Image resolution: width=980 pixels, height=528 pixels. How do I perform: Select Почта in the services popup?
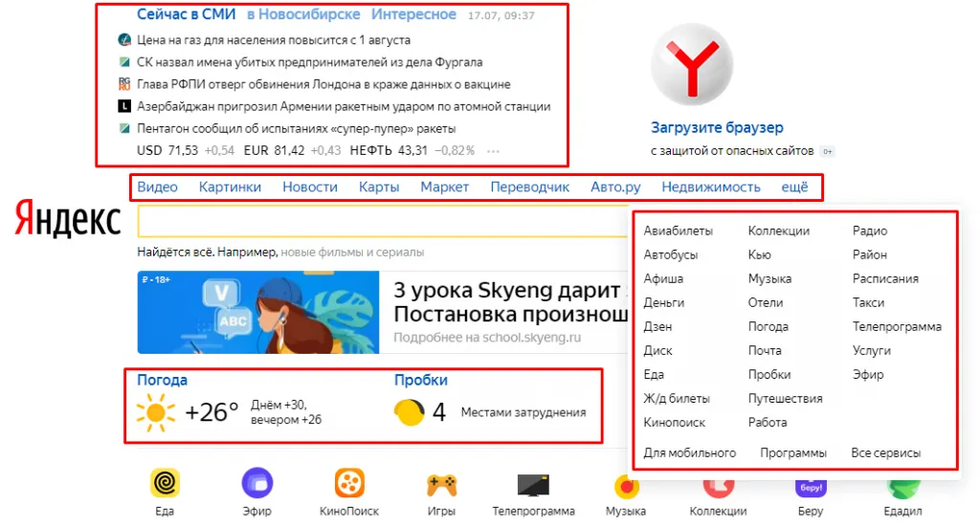(765, 350)
